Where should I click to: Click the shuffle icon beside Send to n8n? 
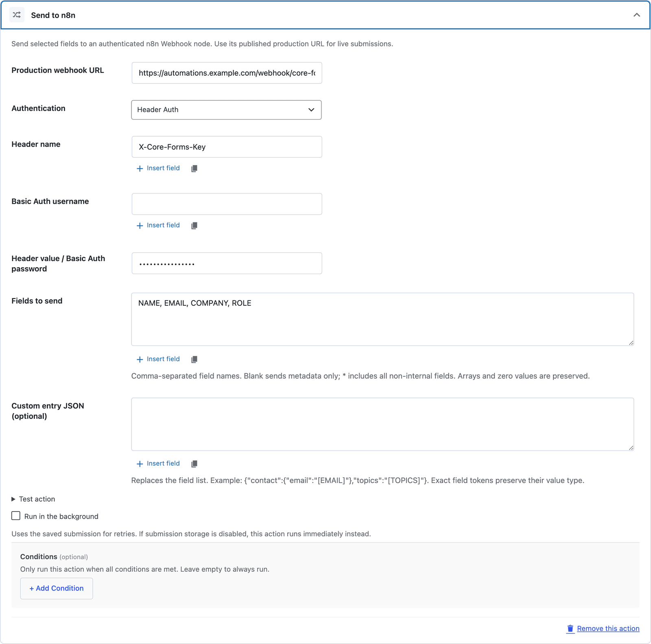pos(17,15)
